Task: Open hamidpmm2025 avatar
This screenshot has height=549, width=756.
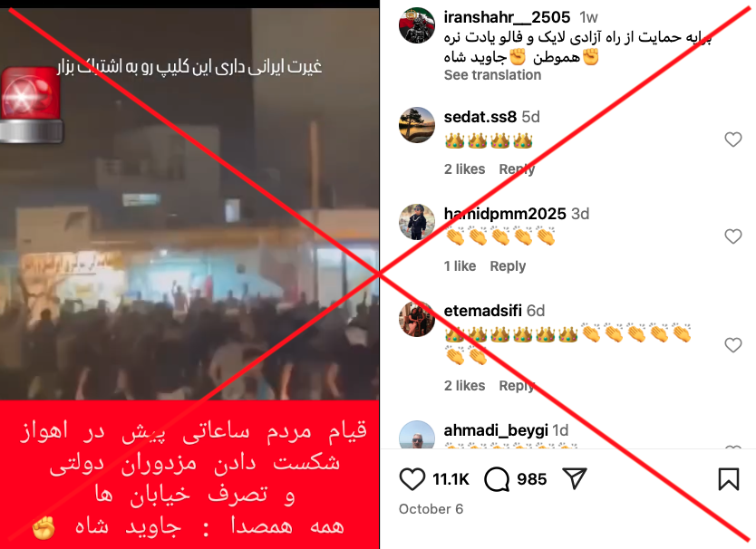Action: (417, 222)
